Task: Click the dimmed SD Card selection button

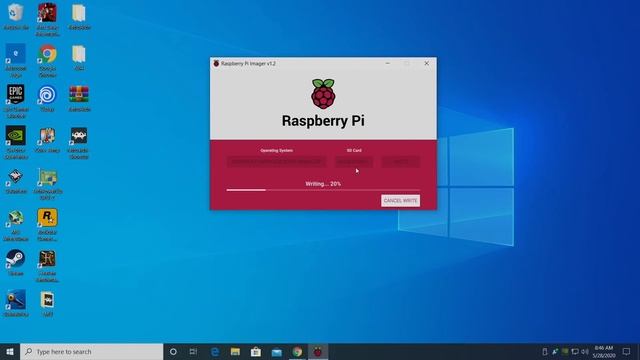Action: pyautogui.click(x=354, y=162)
